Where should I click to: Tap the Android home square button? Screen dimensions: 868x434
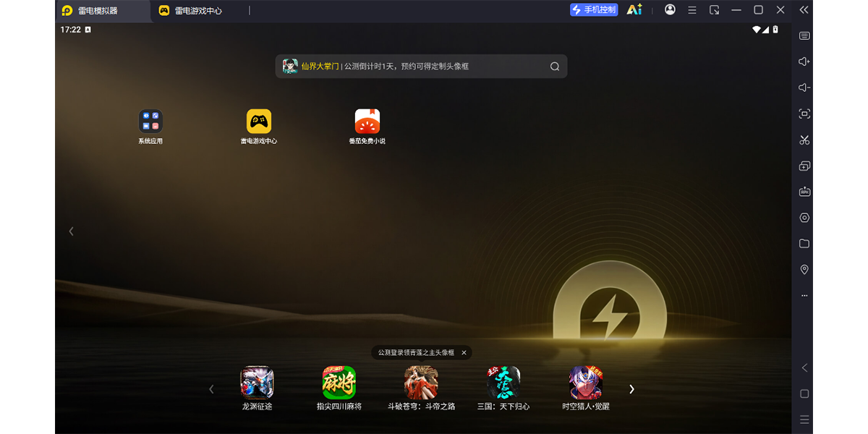click(804, 393)
